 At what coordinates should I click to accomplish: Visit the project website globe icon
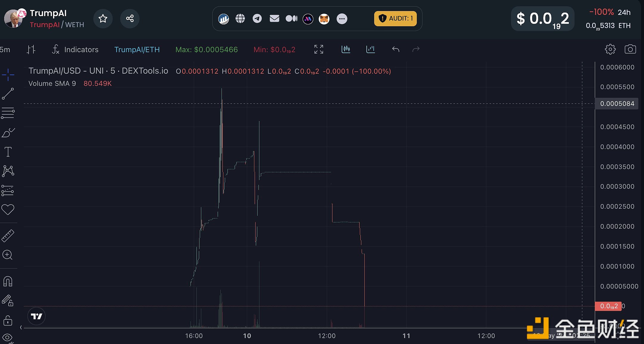click(240, 19)
